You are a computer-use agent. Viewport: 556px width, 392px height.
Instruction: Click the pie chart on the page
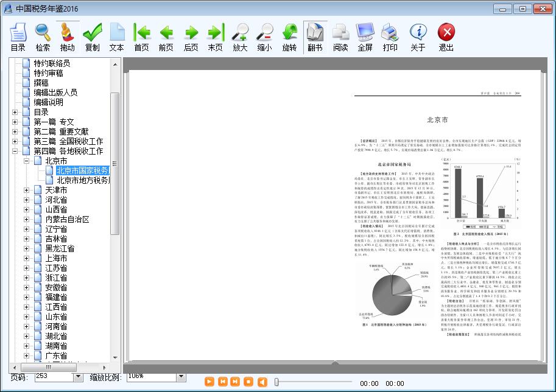392,295
